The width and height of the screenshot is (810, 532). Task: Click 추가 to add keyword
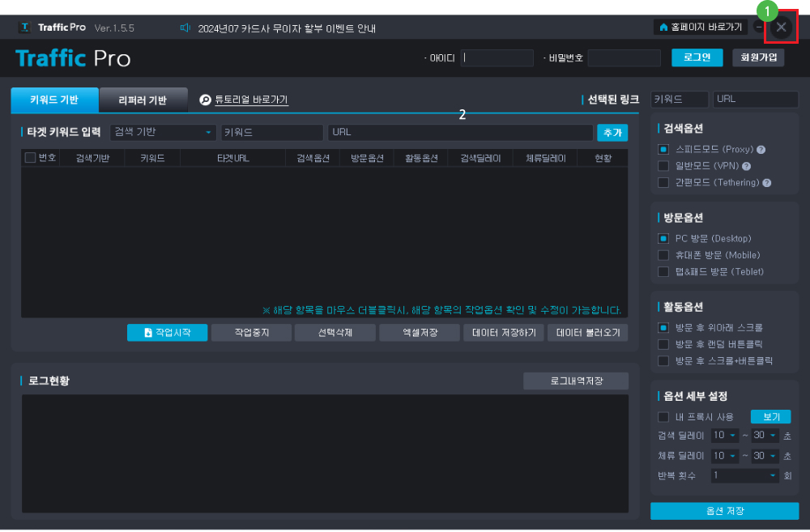[x=612, y=133]
